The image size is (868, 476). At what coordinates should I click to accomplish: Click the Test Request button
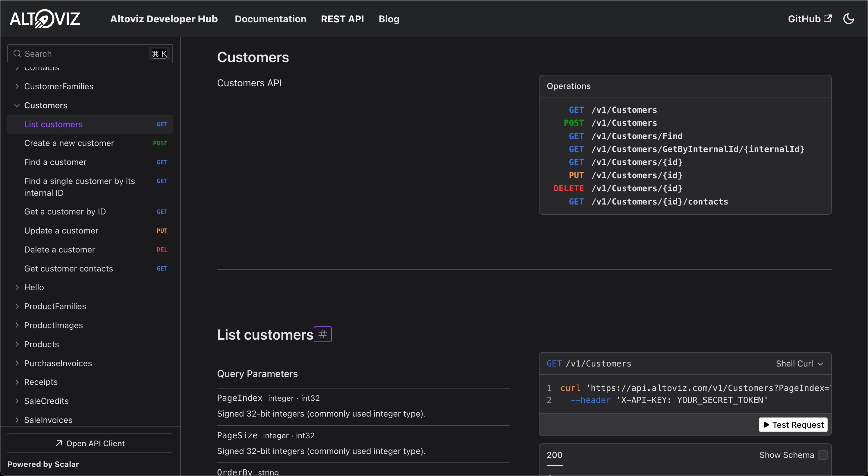pyautogui.click(x=793, y=425)
